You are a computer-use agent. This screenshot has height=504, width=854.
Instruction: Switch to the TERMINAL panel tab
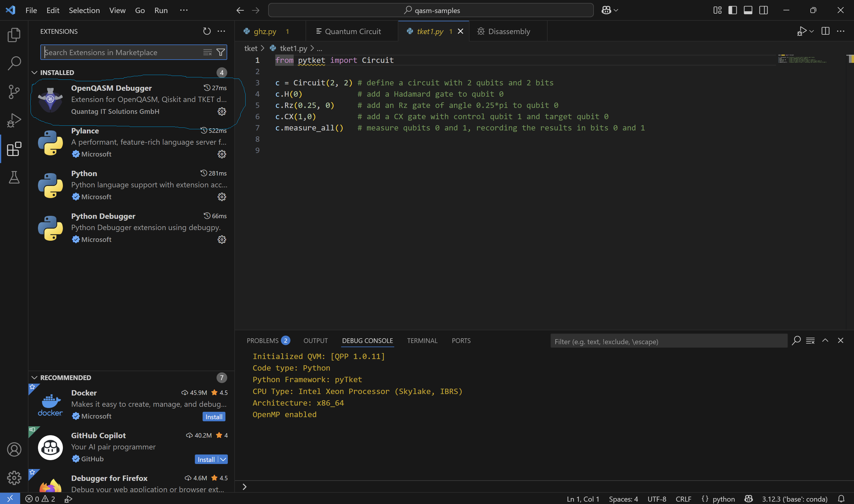click(x=422, y=341)
